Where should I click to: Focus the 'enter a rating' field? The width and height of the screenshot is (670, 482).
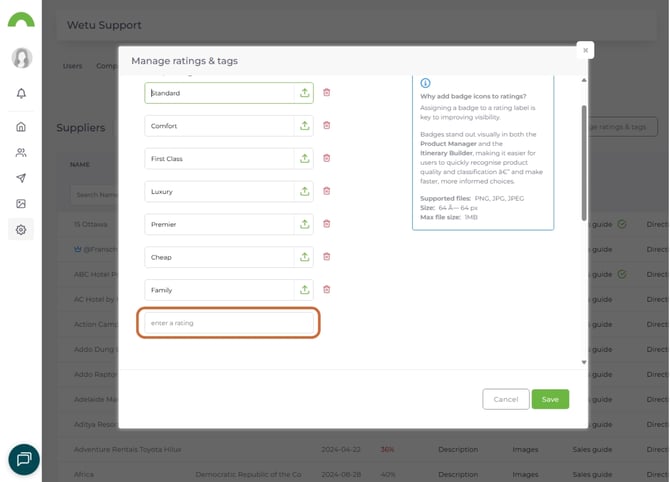tap(229, 323)
